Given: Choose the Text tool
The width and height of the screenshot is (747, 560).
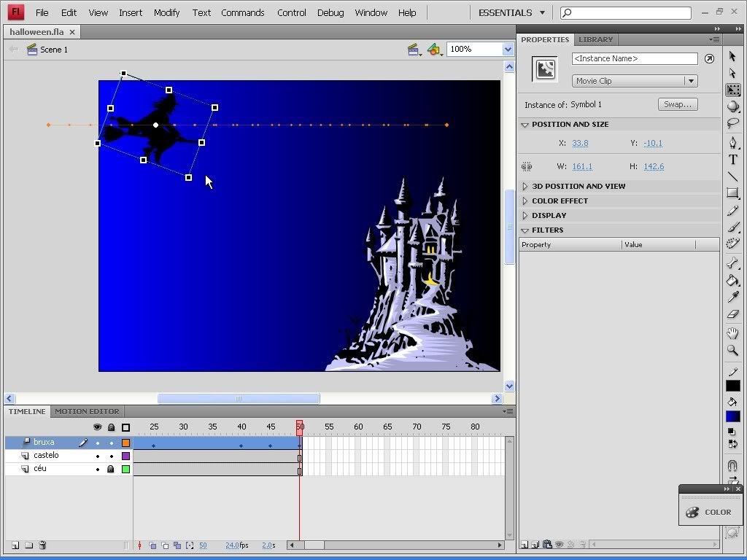Looking at the screenshot, I should (x=732, y=160).
